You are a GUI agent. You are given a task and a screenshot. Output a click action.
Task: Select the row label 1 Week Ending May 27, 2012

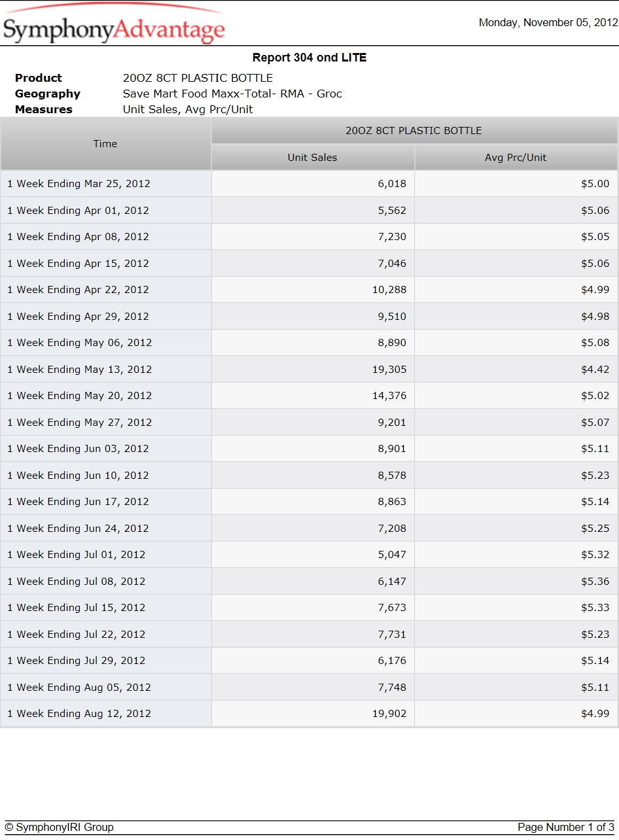(79, 423)
